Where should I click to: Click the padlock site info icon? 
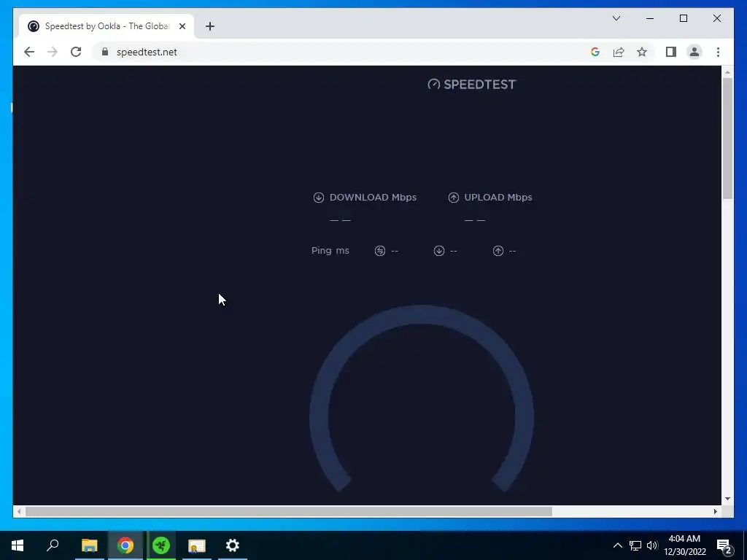click(x=105, y=52)
